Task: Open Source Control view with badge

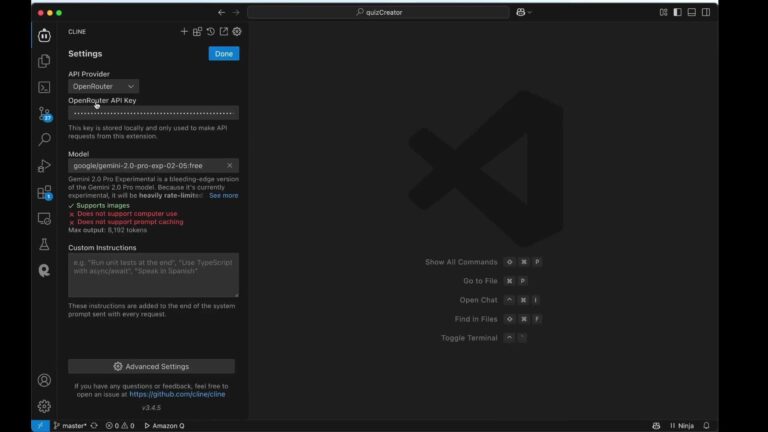Action: (44, 114)
